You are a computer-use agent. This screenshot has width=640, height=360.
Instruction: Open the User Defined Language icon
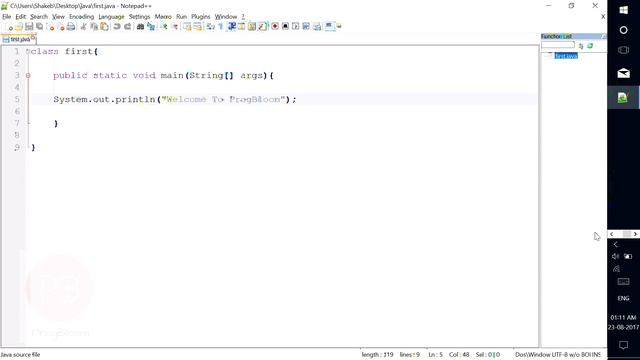242,27
